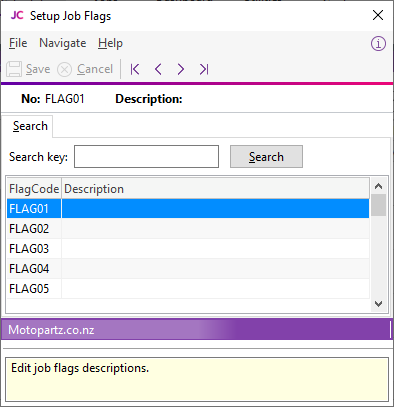Click the Save toolbar icon

(14, 69)
